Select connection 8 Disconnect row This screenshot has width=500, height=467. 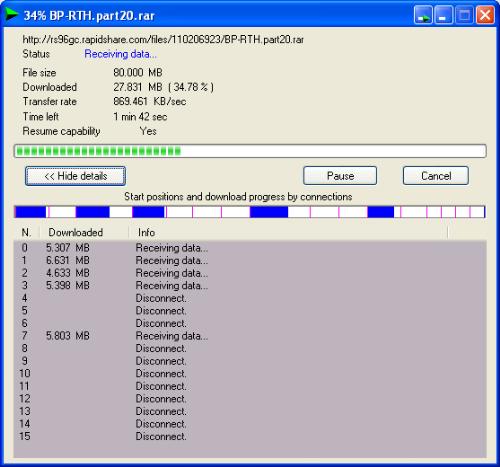(x=250, y=348)
